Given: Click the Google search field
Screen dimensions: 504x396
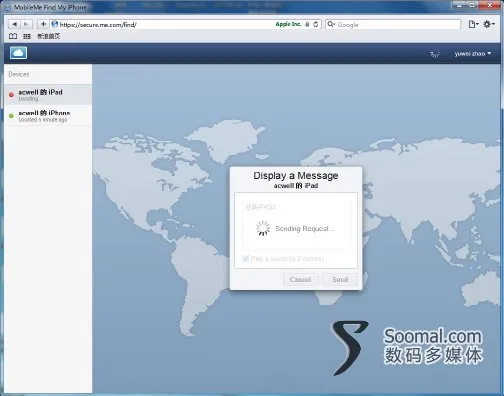Looking at the screenshot, I should coord(393,24).
